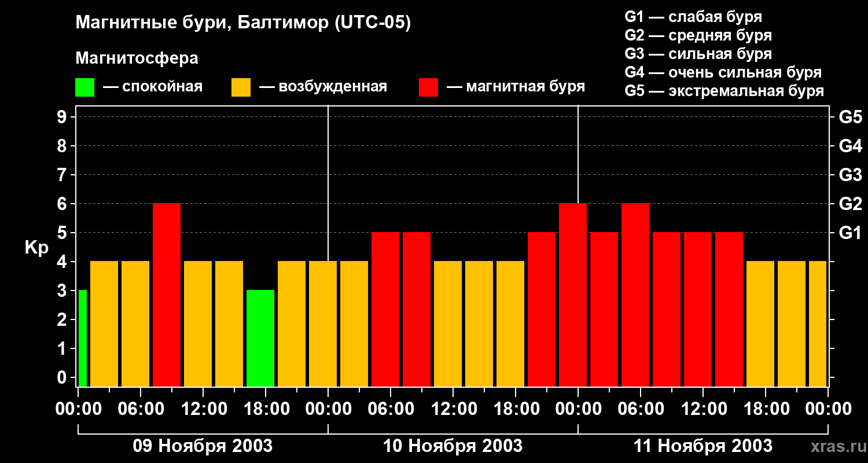Click the wide green Kp 3 bar before 18:00

click(260, 339)
